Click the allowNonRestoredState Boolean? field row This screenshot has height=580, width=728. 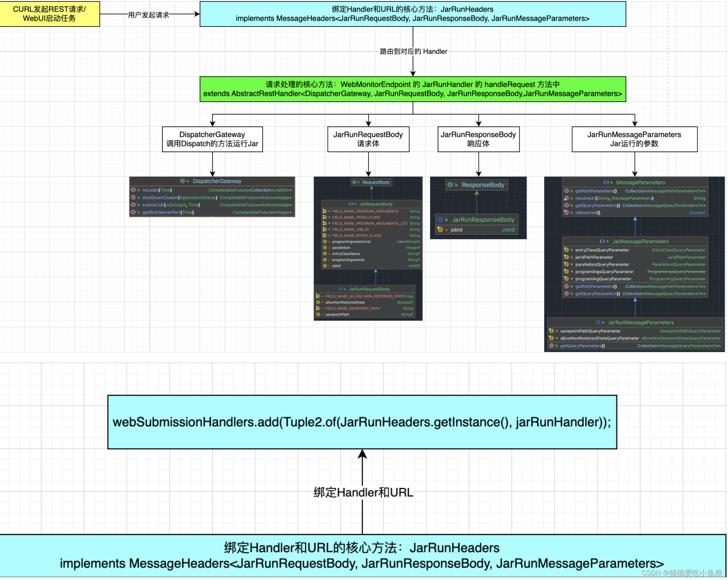click(364, 303)
